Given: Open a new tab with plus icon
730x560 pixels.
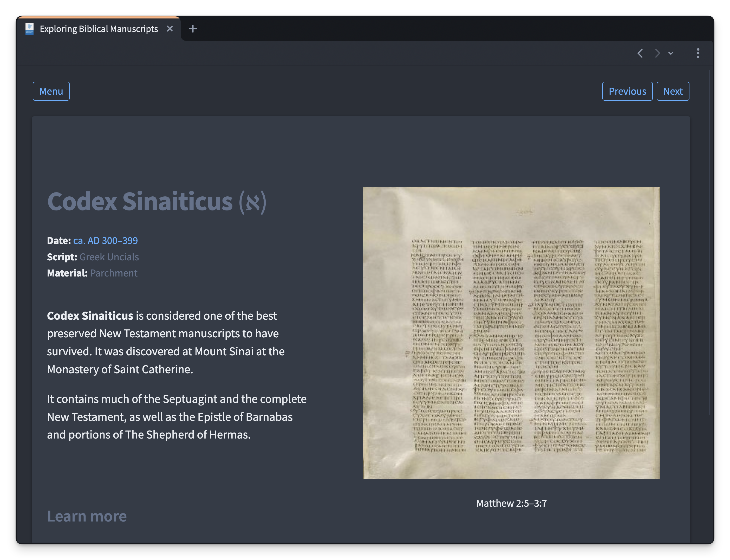Looking at the screenshot, I should coord(193,29).
